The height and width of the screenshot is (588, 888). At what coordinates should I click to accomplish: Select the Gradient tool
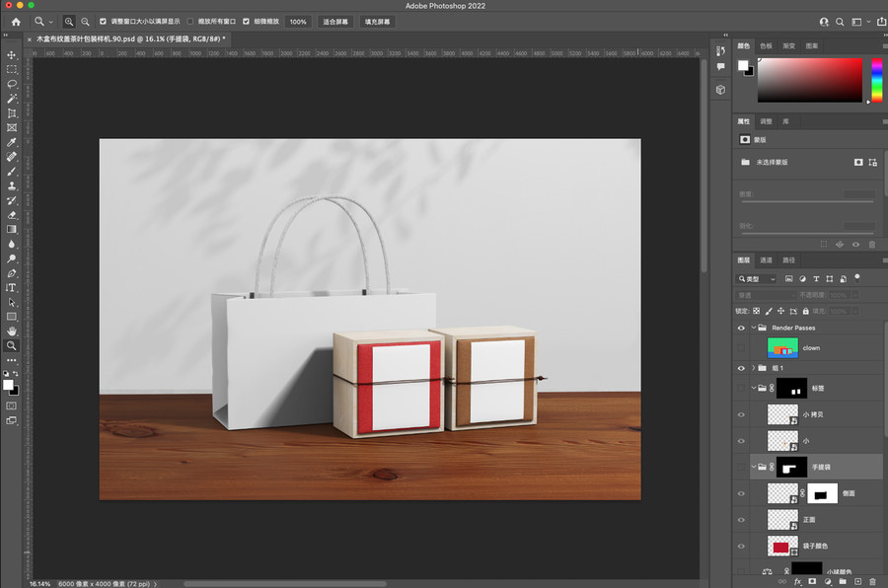tap(11, 230)
